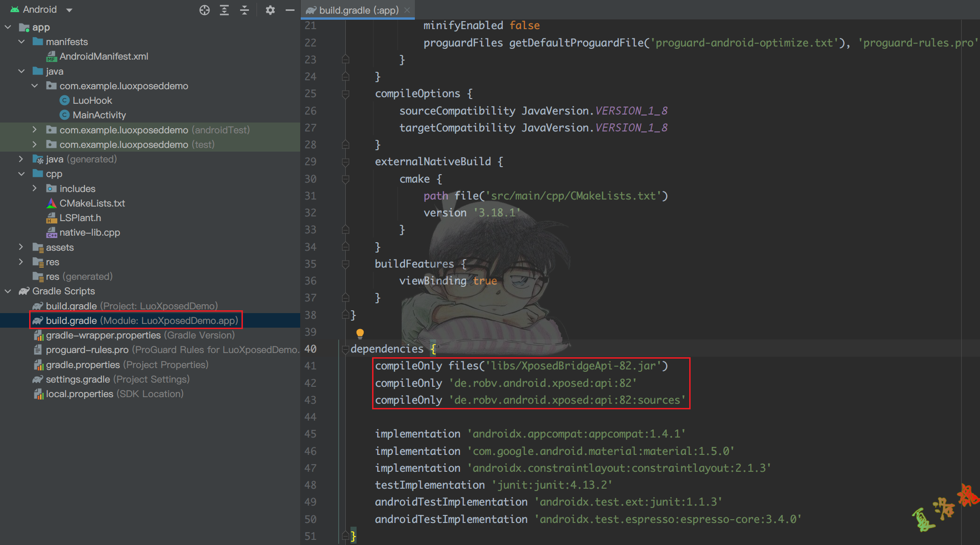The width and height of the screenshot is (980, 545).
Task: Click the yellow intention lightbulb icon
Action: tap(360, 333)
